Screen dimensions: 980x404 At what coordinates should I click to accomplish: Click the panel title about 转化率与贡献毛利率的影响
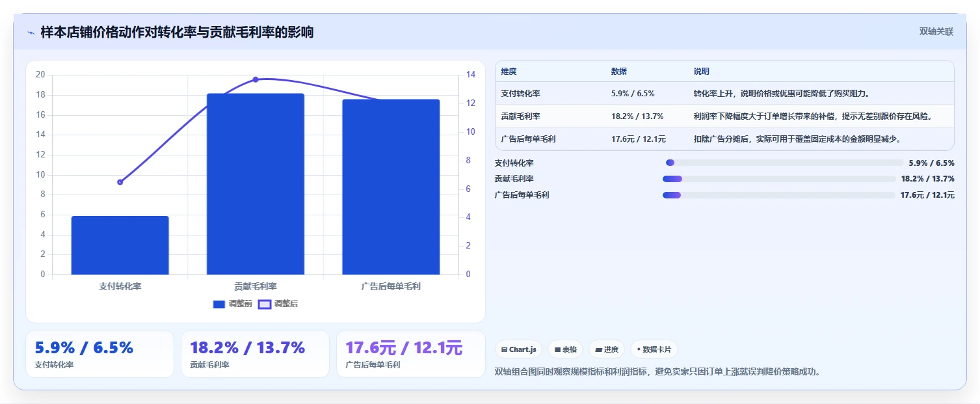click(x=177, y=32)
